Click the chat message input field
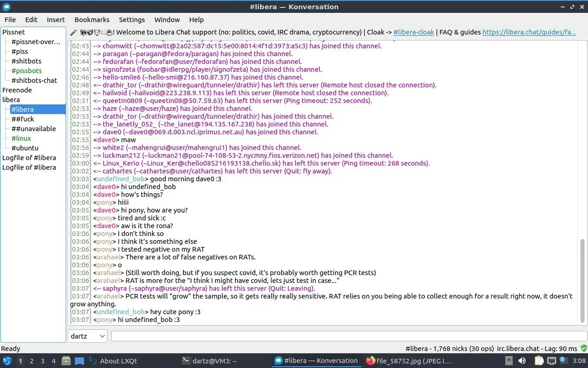This screenshot has height=368, width=588. [349, 336]
